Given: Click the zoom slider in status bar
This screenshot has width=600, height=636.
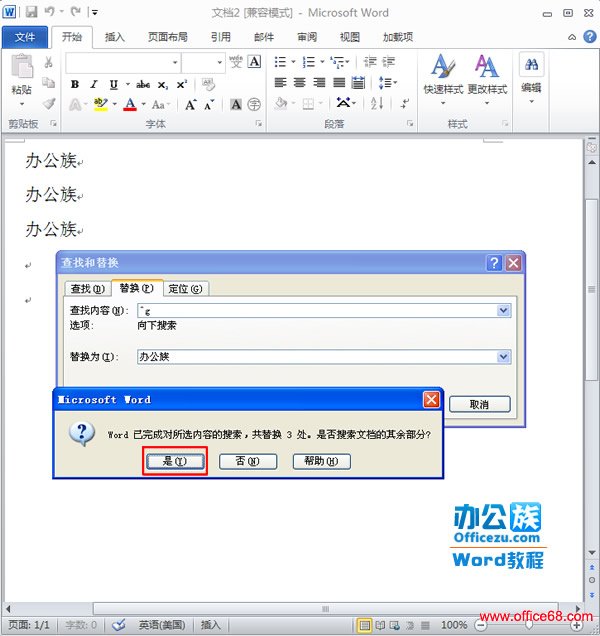Looking at the screenshot, I should click(529, 625).
